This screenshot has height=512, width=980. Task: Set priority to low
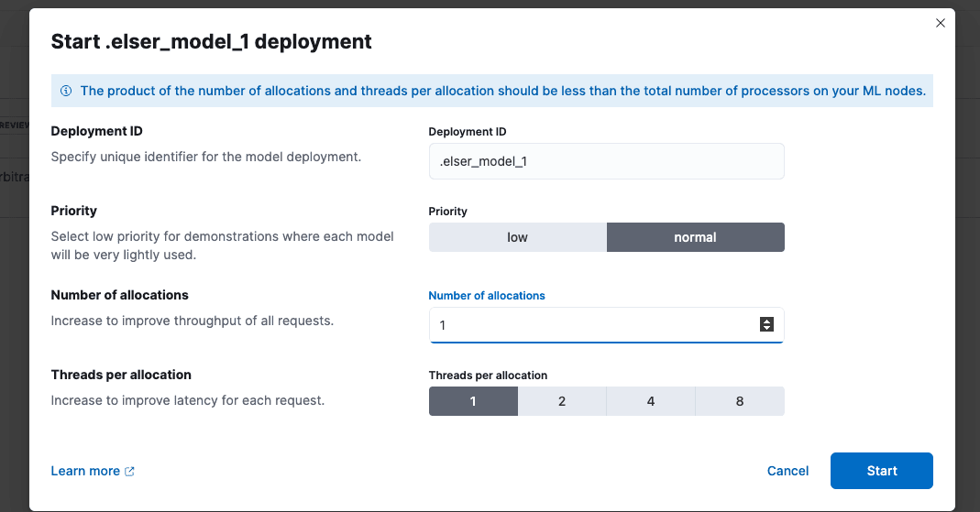[517, 237]
